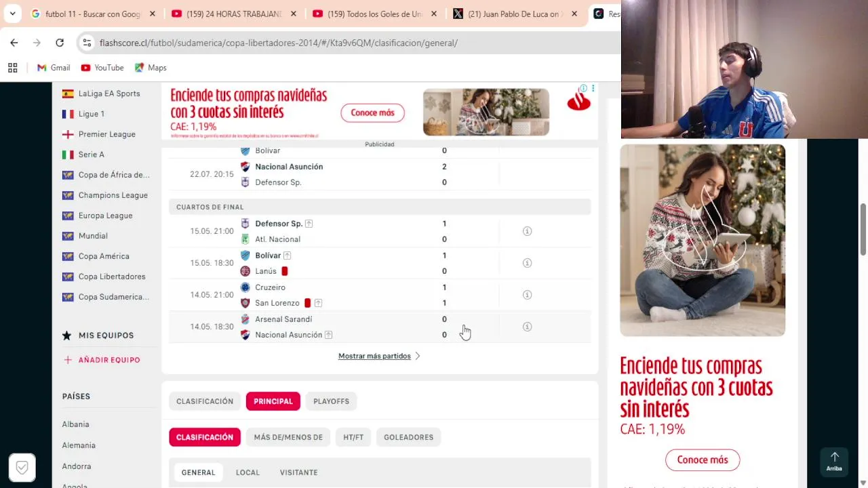
Task: Click the Defensor Sp. team crest in quarterfinals
Action: click(x=245, y=224)
